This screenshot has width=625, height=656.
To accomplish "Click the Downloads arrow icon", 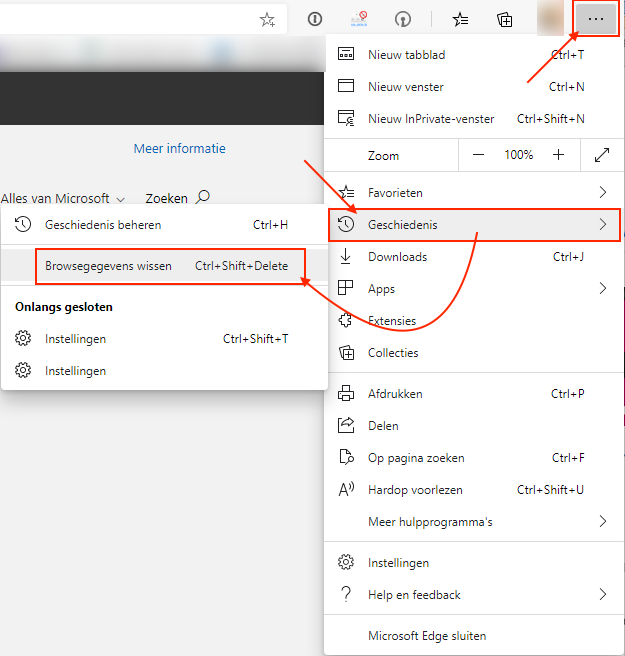I will 346,256.
